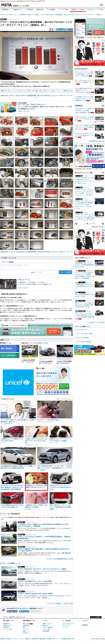Screen dimensions: 105x644
Task: Jump to photo page 39
Action: [32, 91]
